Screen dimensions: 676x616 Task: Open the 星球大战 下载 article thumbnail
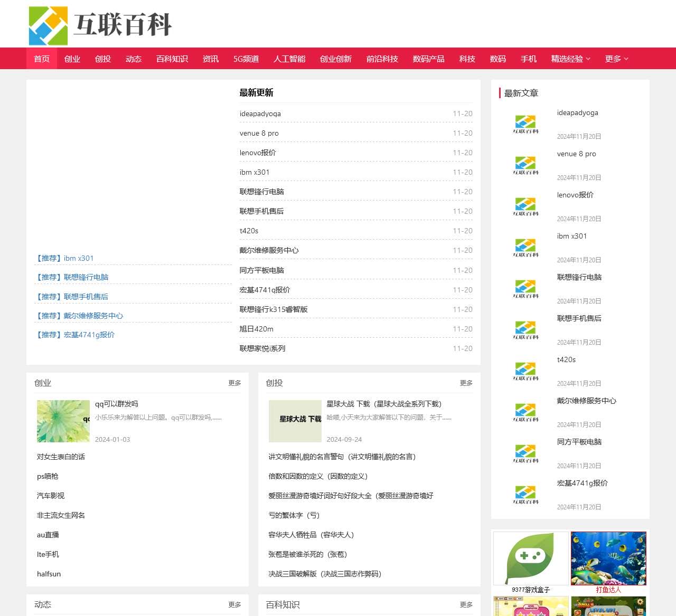[x=295, y=421]
